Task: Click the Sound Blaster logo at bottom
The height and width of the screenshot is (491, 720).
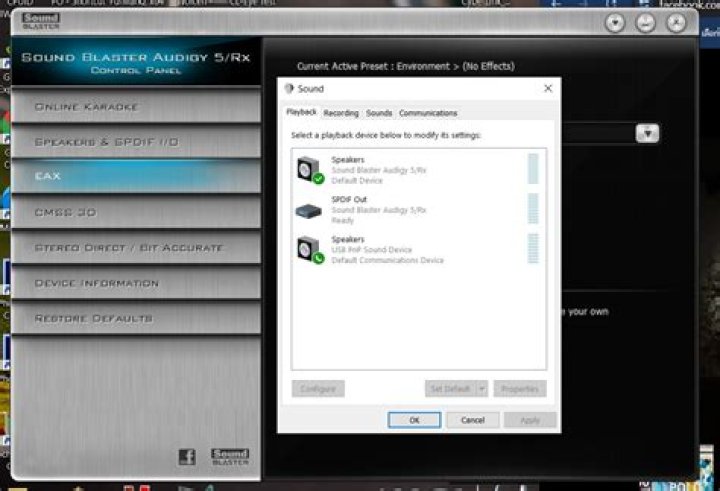Action: [x=230, y=457]
